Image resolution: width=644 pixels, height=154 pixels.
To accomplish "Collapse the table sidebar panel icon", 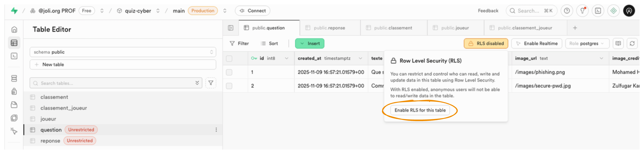I will tap(230, 28).
